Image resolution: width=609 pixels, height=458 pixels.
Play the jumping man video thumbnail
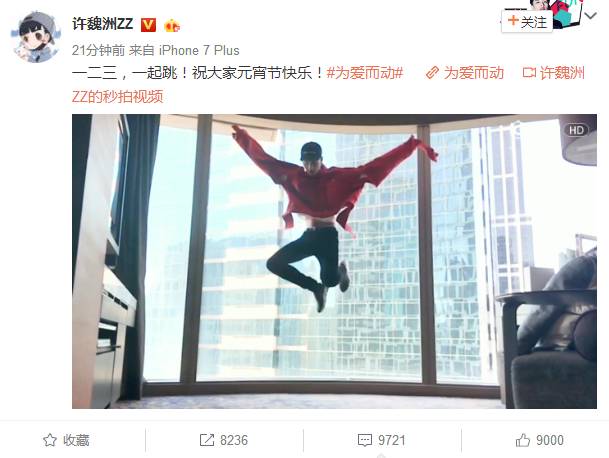(334, 261)
